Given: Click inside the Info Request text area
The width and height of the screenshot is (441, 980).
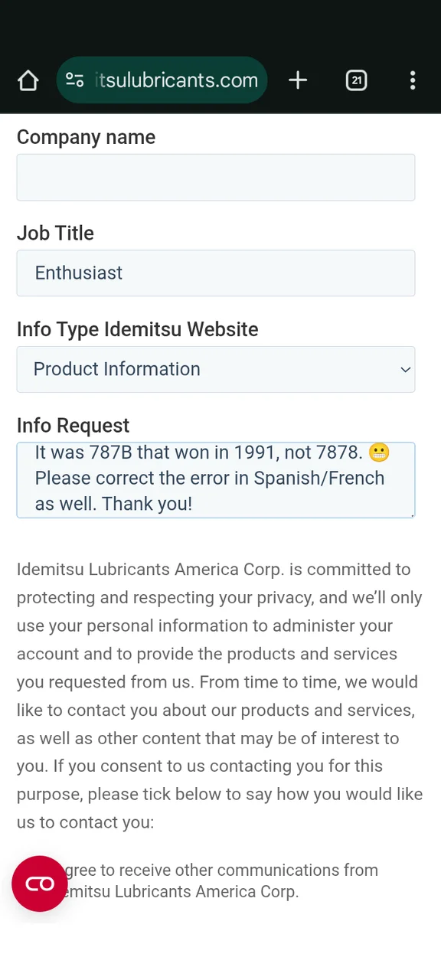Looking at the screenshot, I should click(216, 480).
